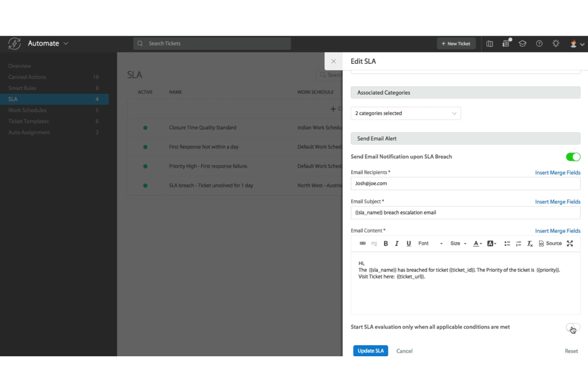588x392 pixels.
Task: Open the Source view of email content
Action: pyautogui.click(x=550, y=243)
